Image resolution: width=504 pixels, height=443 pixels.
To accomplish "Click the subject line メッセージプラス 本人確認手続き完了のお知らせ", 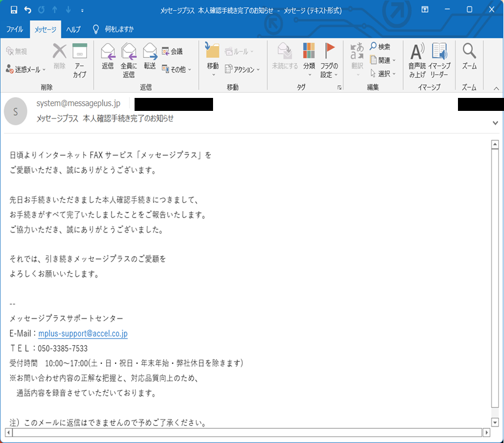I will point(105,119).
